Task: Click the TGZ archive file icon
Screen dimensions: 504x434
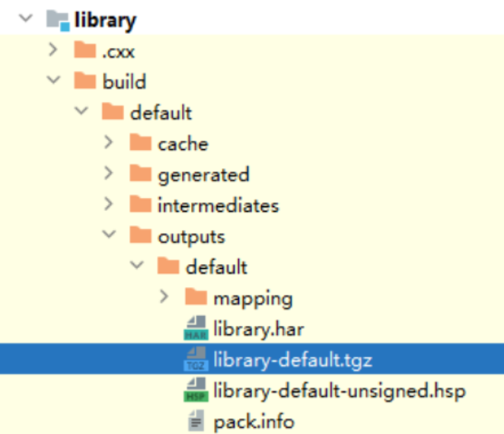Action: pos(196,359)
